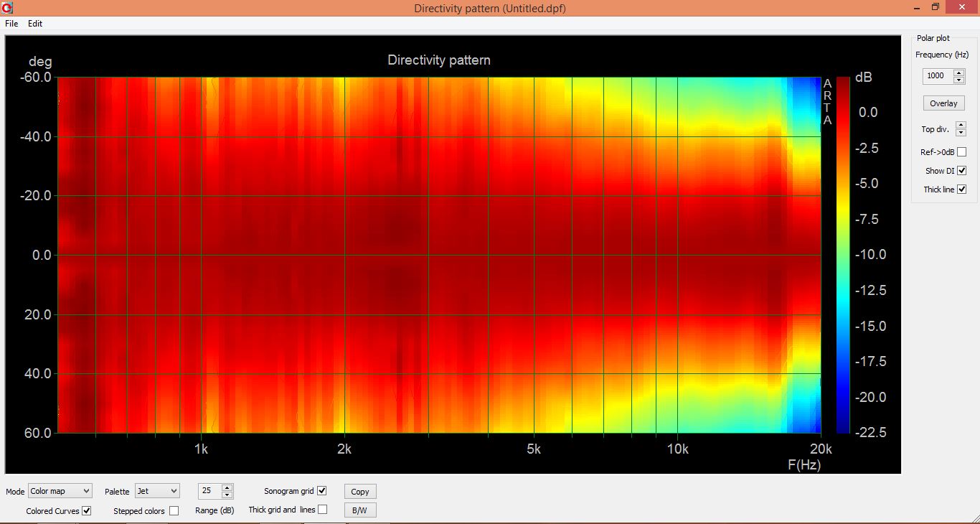Click the dB color scale bar
This screenshot has height=524, width=980.
(x=843, y=255)
